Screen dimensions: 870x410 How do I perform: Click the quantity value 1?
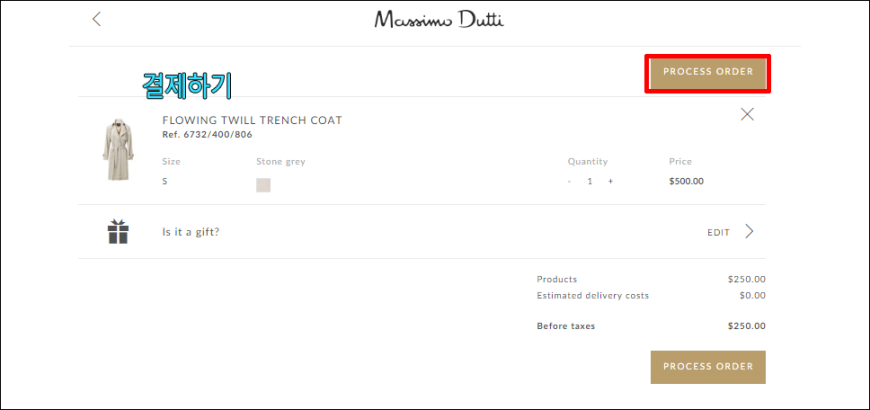point(590,181)
